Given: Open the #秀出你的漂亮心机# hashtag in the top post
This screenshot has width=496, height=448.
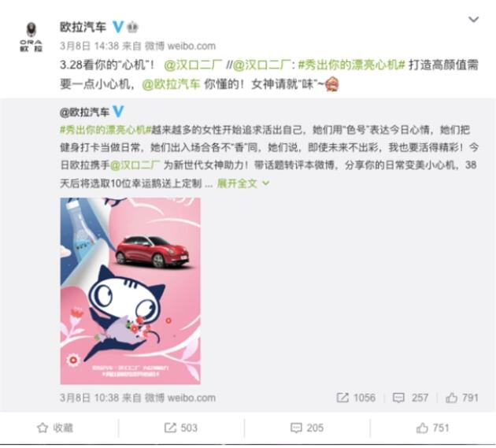Looking at the screenshot, I should (x=351, y=65).
